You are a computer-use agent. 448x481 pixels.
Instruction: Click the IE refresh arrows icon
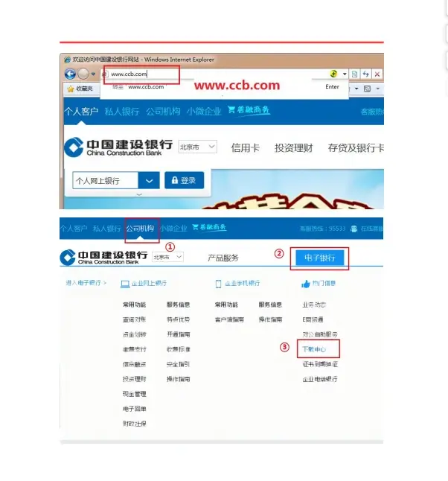[366, 74]
